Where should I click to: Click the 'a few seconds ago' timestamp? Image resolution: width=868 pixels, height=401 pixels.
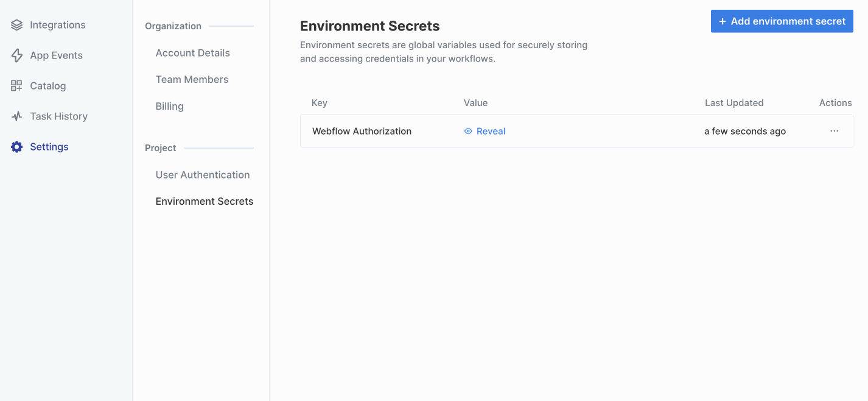[x=745, y=131]
